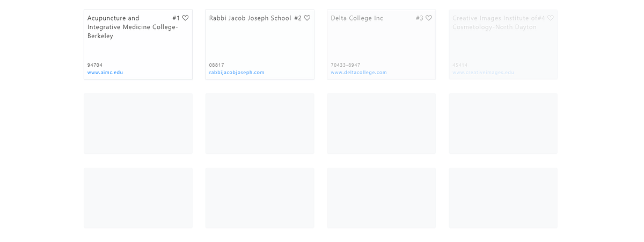Click rank label #1

tap(177, 18)
